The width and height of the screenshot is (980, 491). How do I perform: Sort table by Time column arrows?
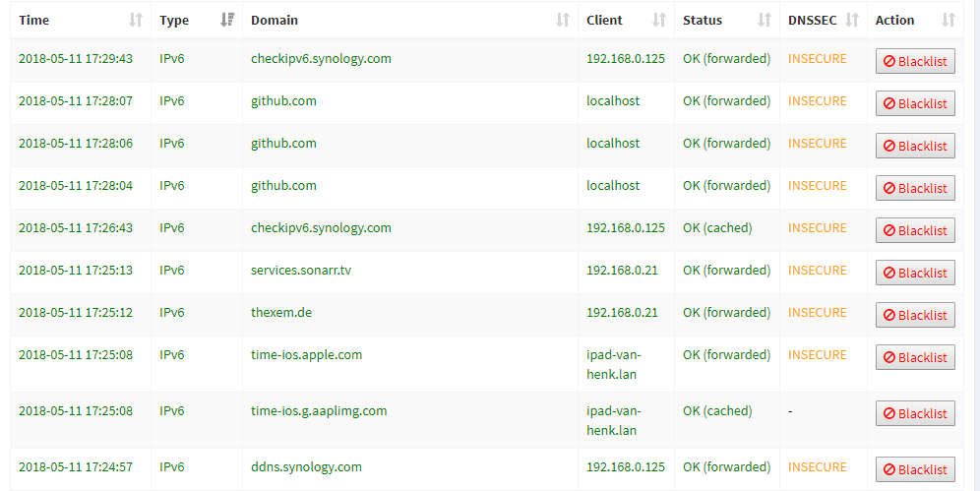(136, 20)
